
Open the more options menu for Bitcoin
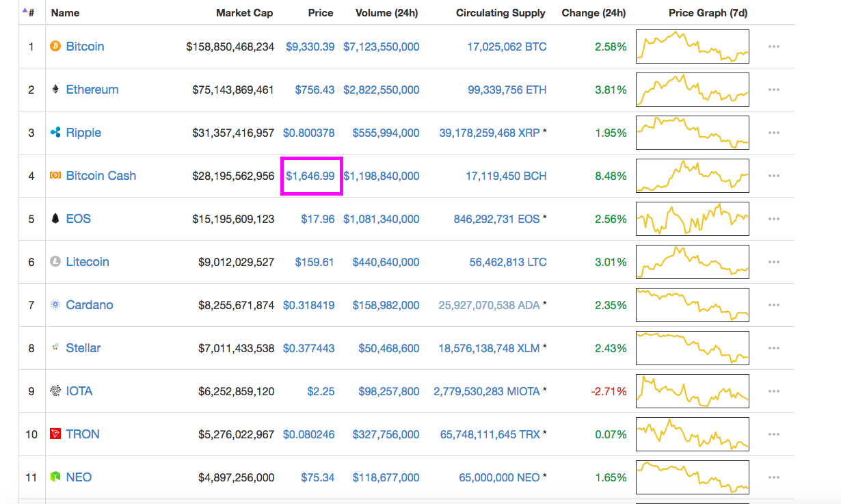[x=774, y=47]
